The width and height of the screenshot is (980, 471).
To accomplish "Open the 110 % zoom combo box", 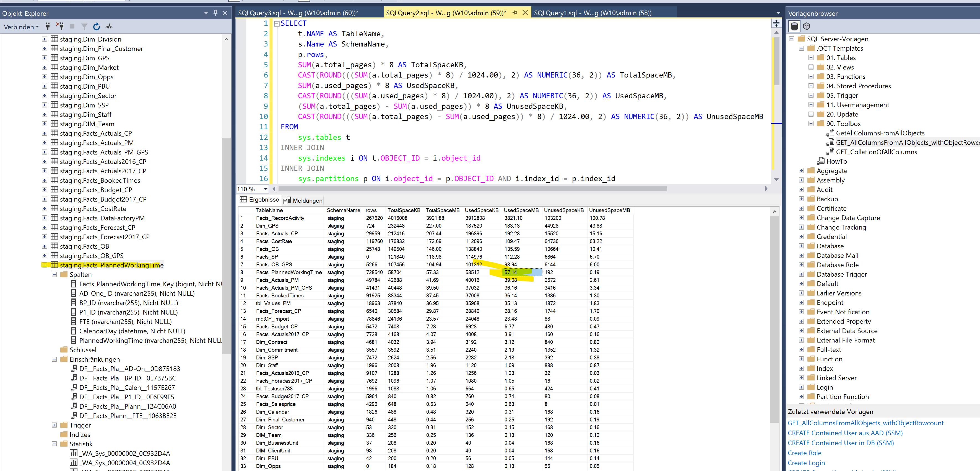I will 266,189.
